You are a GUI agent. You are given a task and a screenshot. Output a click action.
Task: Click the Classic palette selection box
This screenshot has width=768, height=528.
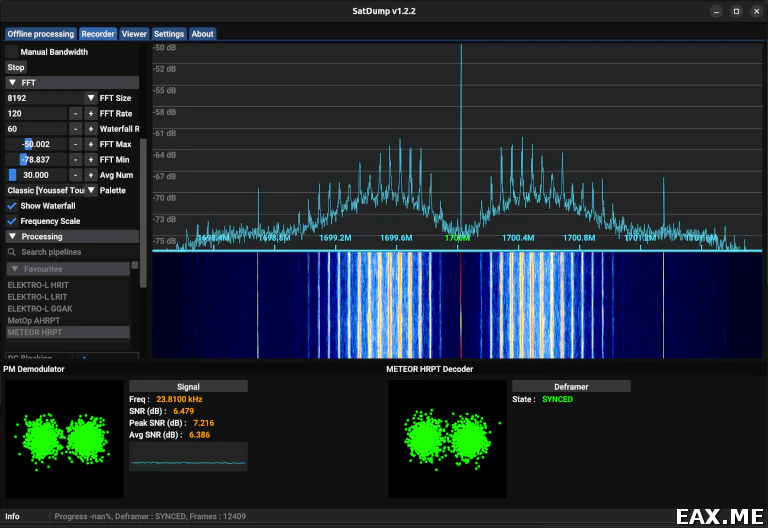[x=45, y=190]
